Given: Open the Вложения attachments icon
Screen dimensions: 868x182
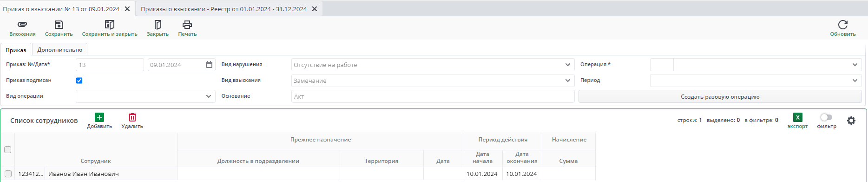Looking at the screenshot, I should pos(22,25).
